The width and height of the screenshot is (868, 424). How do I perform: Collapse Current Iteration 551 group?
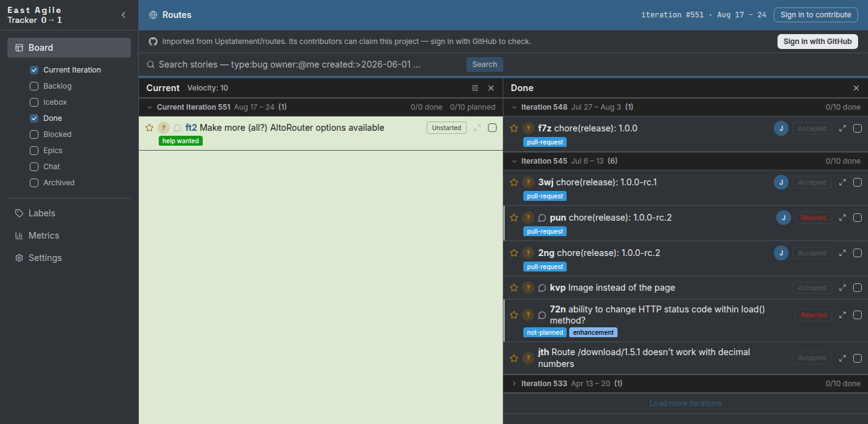pos(149,107)
